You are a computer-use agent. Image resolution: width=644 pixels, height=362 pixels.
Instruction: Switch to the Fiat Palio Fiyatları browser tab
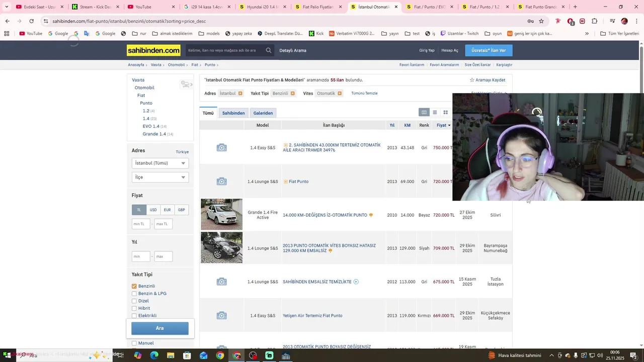coord(318,7)
